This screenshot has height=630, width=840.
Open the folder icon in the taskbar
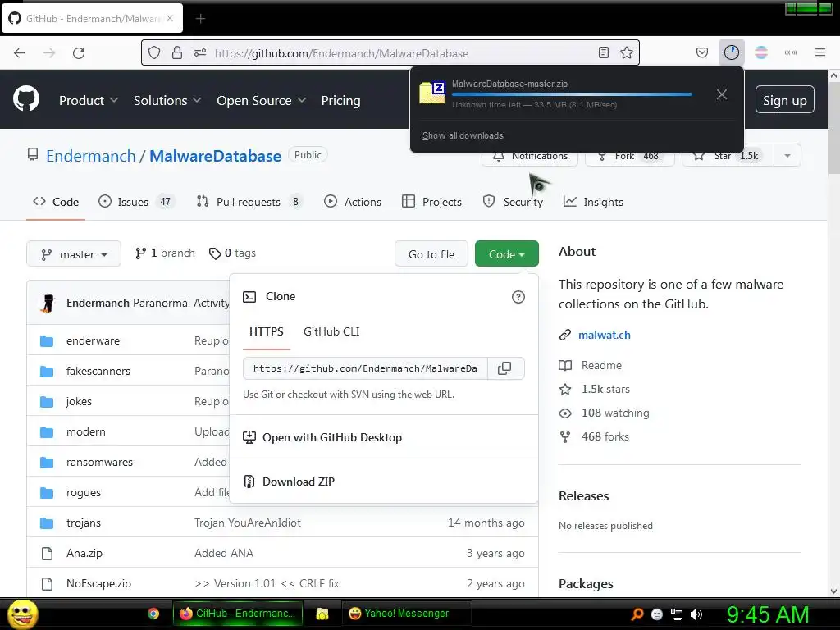[x=322, y=614]
